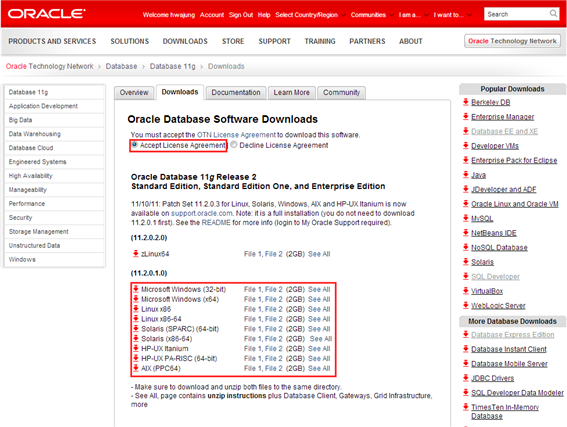The image size is (567, 427).
Task: Expand the Communities dropdown
Action: 372,15
